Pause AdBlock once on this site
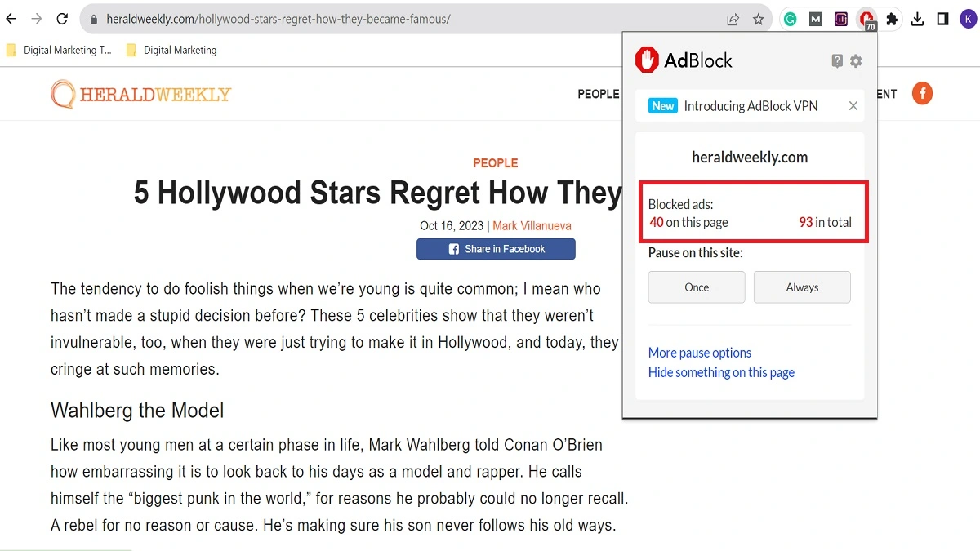The image size is (980, 551). [697, 287]
